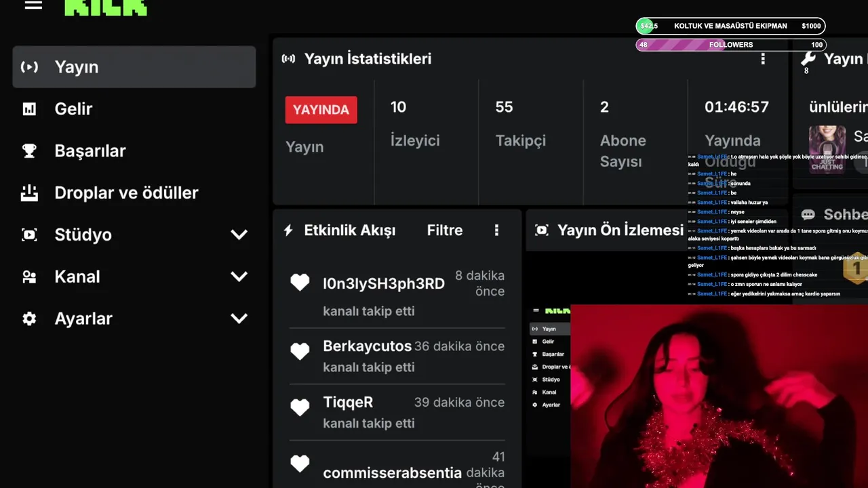Click '39 dakika önce' timestamp
868x488 pixels.
coord(459,403)
